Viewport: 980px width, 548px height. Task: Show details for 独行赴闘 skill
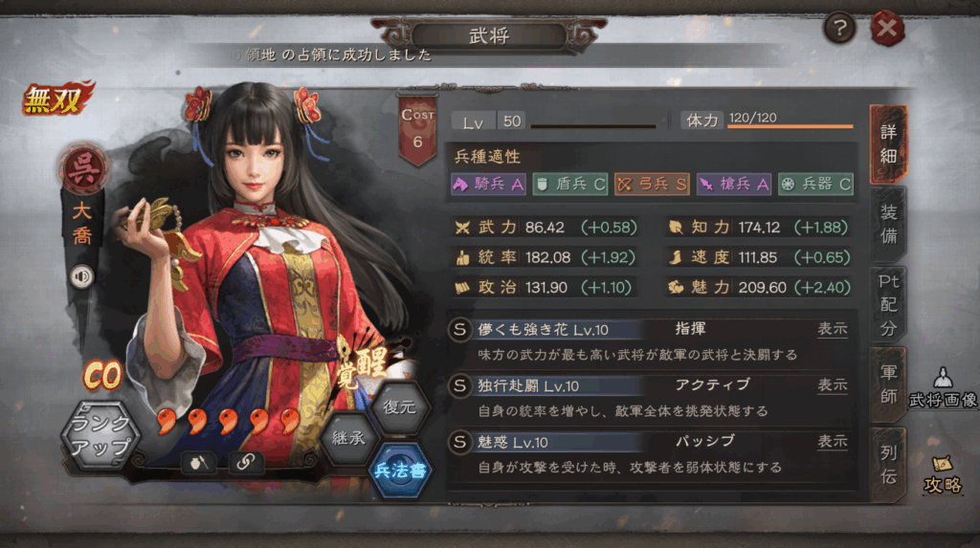(833, 384)
